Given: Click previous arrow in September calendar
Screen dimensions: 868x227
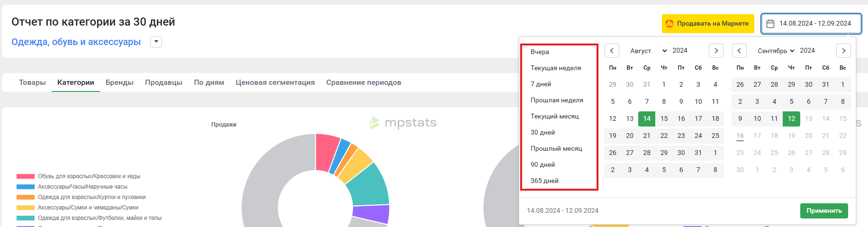Looking at the screenshot, I should click(739, 51).
